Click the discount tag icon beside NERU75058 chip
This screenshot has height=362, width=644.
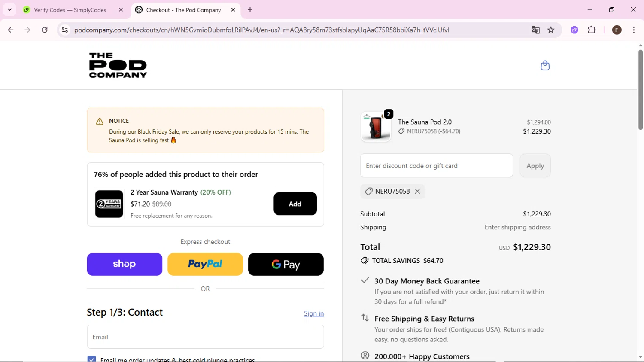pyautogui.click(x=368, y=192)
